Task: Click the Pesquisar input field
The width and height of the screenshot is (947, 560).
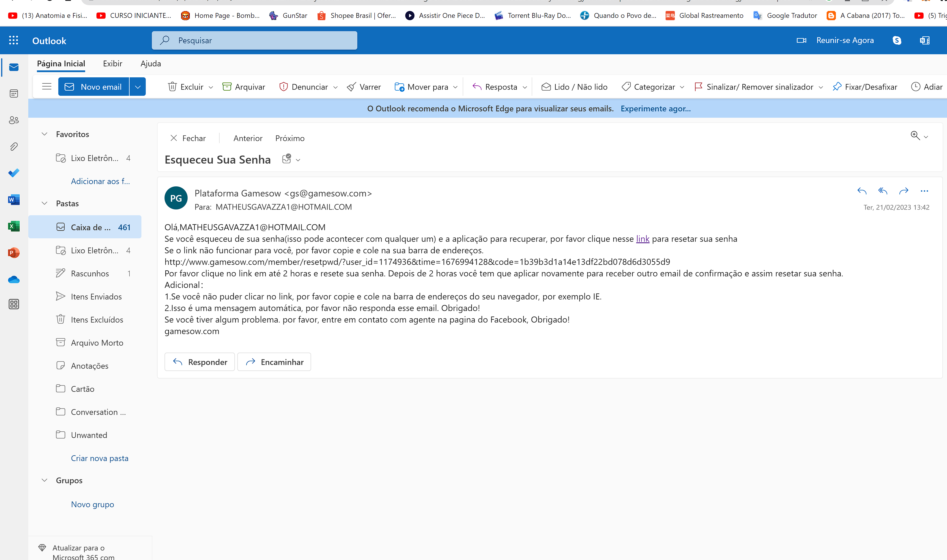Action: click(255, 40)
